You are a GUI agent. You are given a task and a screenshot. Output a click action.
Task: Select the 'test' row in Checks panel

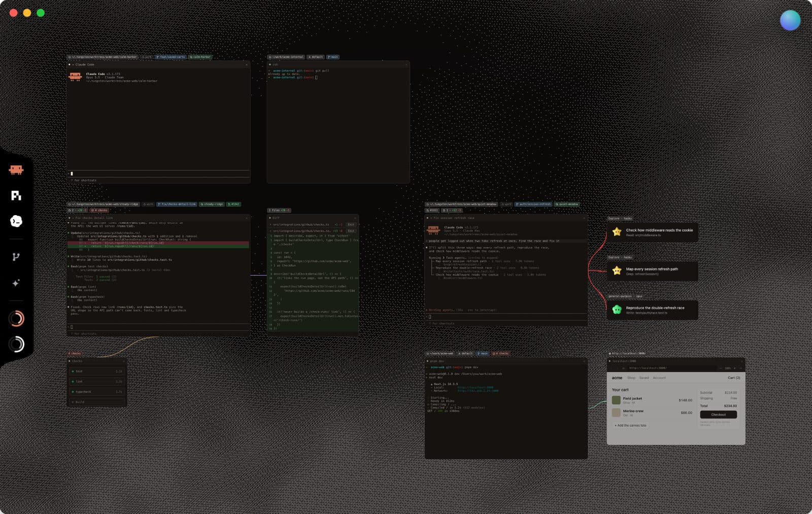tap(96, 371)
